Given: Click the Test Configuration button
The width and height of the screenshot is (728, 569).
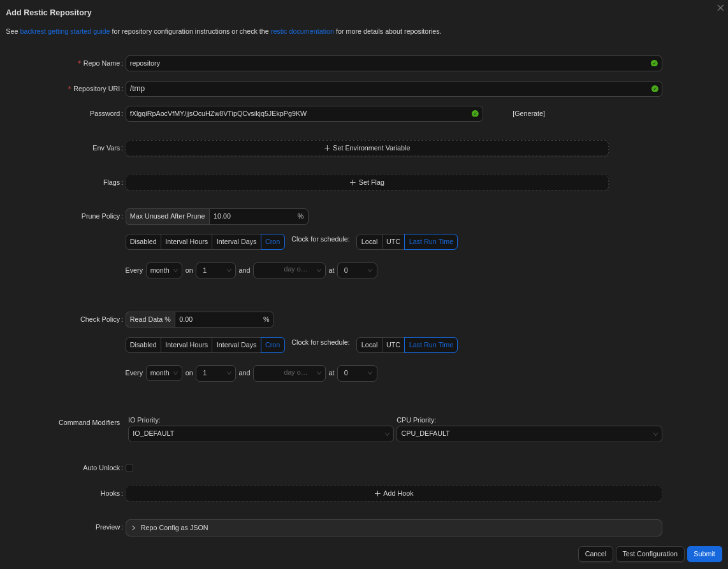Looking at the screenshot, I should 650,554.
